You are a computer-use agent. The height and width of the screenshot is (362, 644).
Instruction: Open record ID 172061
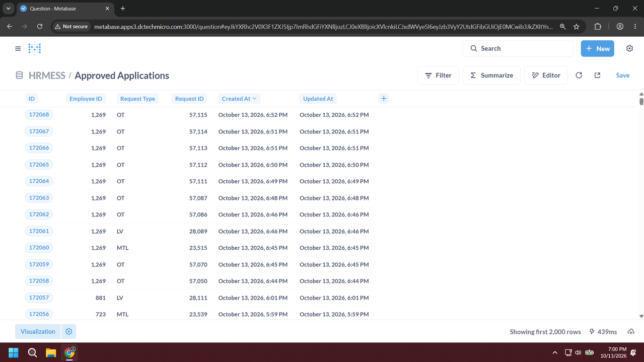point(39,231)
